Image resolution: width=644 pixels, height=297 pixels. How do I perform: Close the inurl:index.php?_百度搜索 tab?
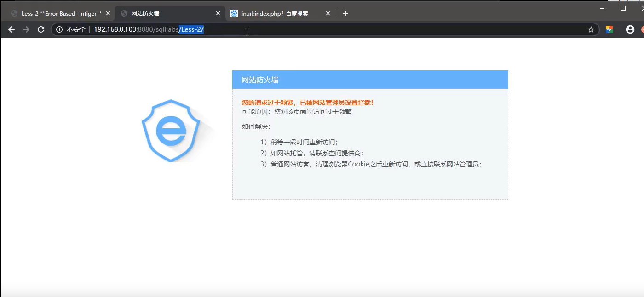tap(328, 13)
